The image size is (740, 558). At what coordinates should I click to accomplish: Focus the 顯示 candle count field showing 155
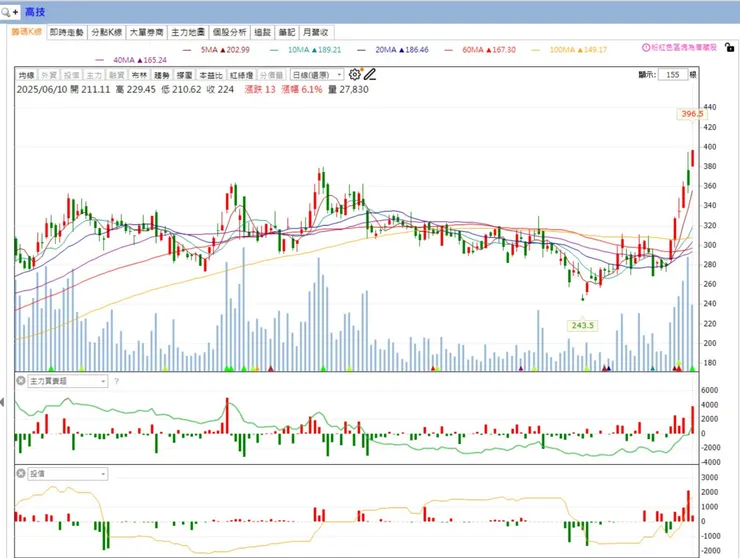coord(673,75)
